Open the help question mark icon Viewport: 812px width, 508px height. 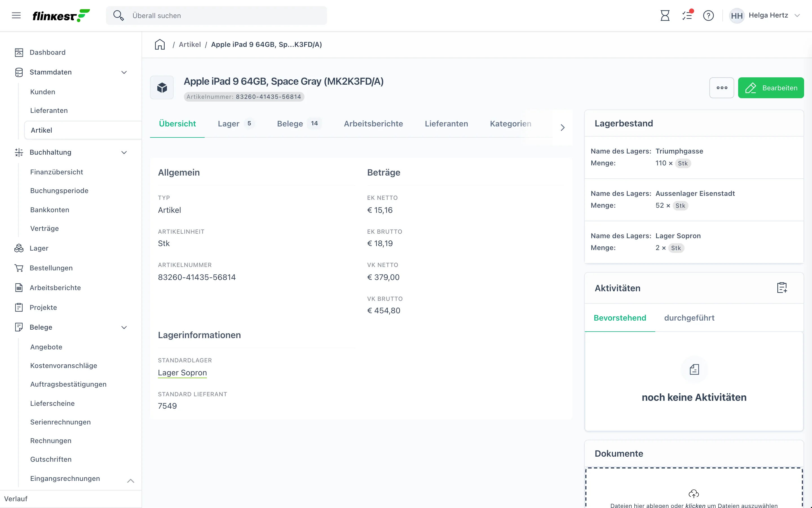pos(708,16)
